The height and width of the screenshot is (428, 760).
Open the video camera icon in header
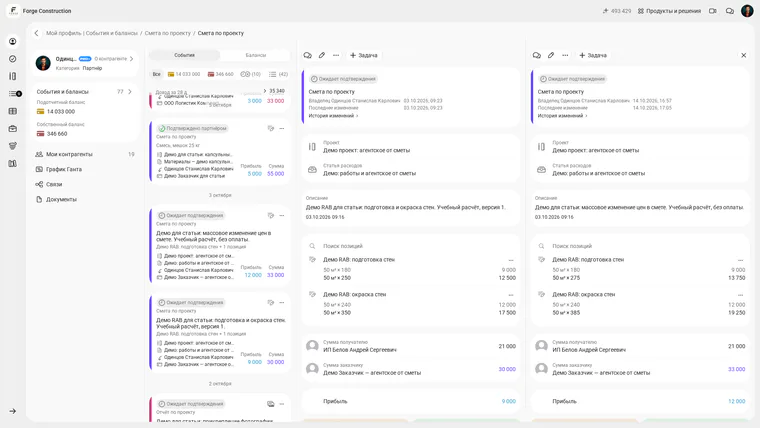tap(712, 11)
